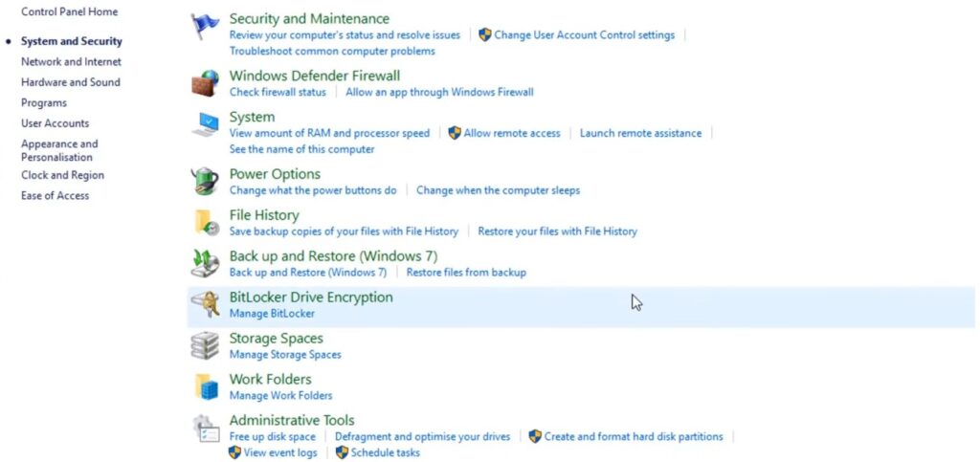
Task: Open the Work Folders heading
Action: (270, 380)
